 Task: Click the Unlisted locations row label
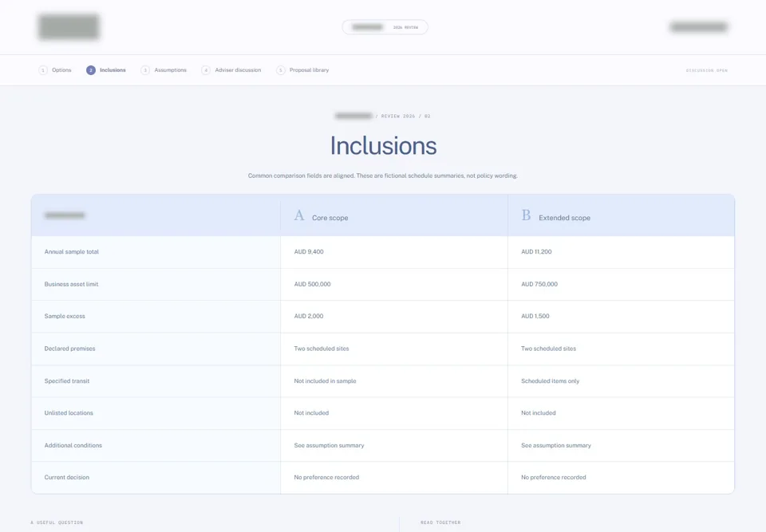(69, 413)
